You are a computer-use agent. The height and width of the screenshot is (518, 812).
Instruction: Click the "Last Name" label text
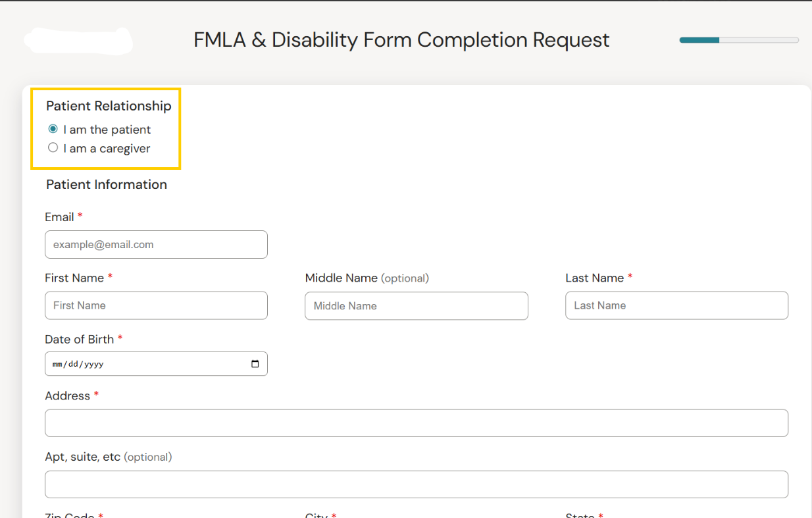[594, 278]
